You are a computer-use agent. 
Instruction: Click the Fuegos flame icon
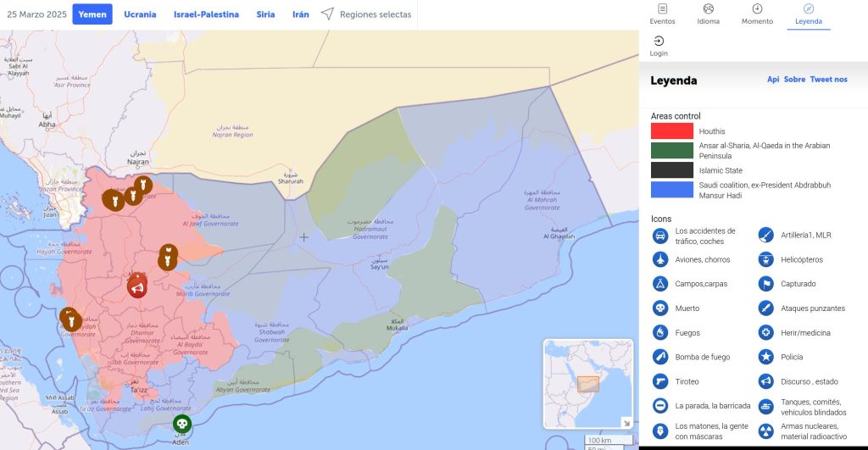click(x=659, y=332)
